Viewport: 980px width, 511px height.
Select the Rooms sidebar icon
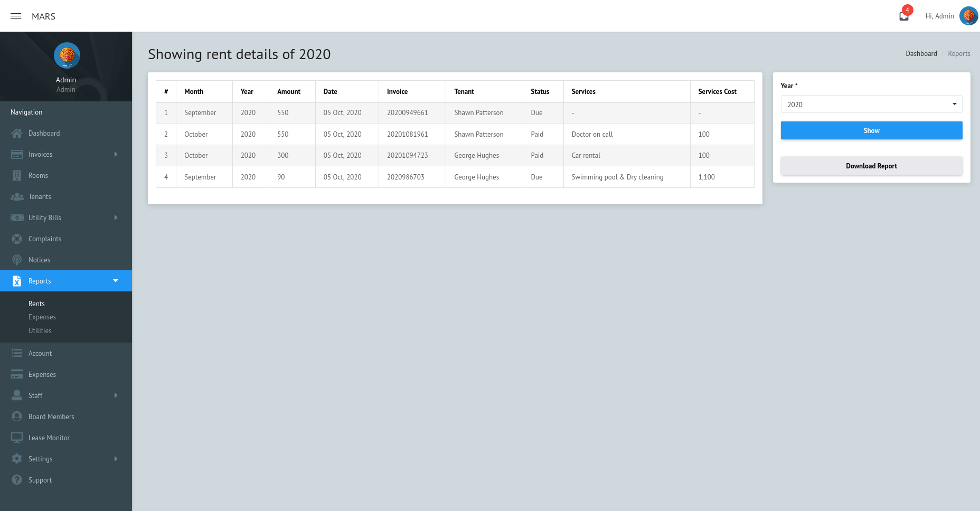tap(17, 175)
